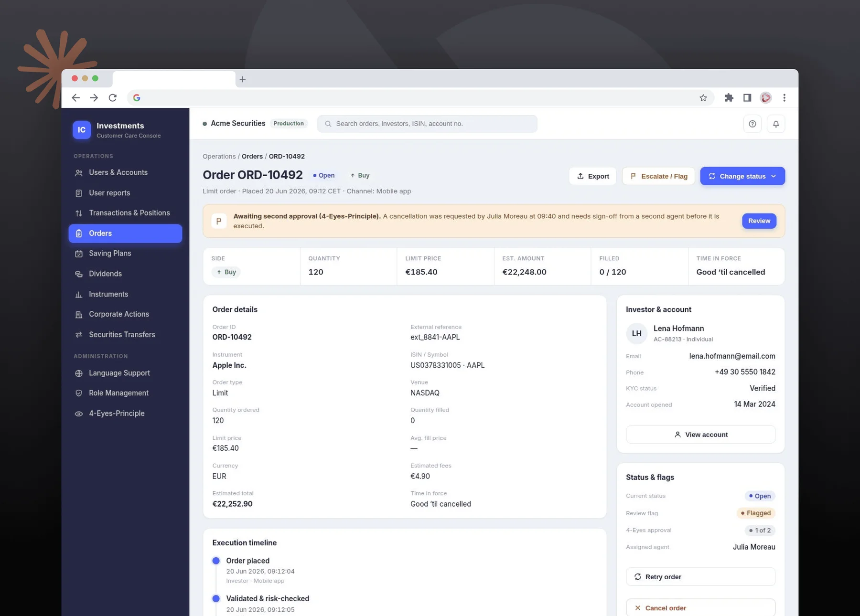Click the browser back arrow

click(75, 98)
